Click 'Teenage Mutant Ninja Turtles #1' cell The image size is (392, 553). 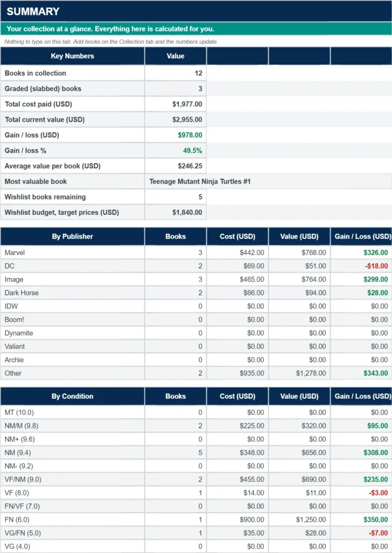click(x=268, y=181)
